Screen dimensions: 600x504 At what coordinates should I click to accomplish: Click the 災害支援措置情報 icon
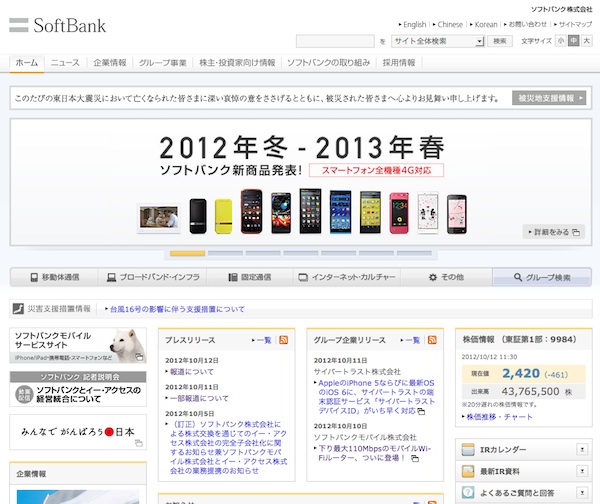tap(18, 308)
